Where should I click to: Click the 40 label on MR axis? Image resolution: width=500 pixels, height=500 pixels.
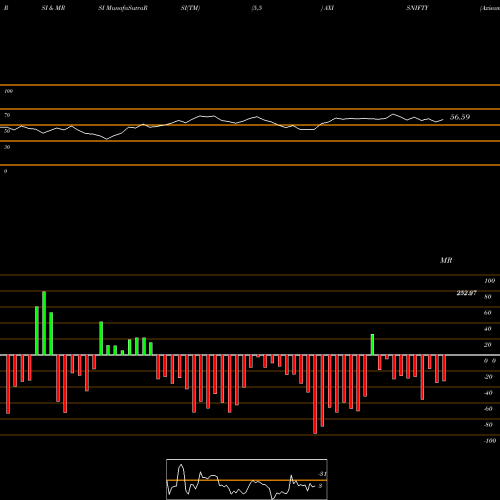click(x=488, y=329)
